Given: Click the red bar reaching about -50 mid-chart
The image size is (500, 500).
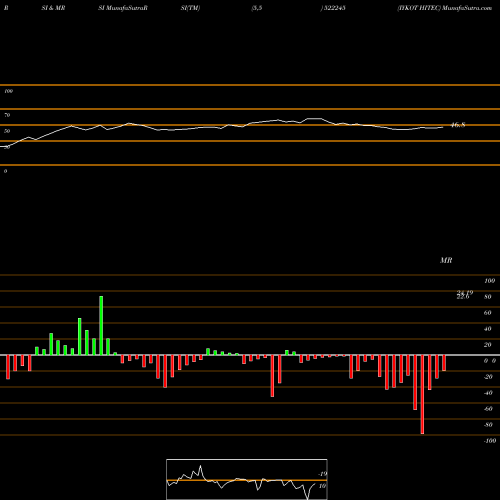Looking at the screenshot, I should click(x=272, y=376).
